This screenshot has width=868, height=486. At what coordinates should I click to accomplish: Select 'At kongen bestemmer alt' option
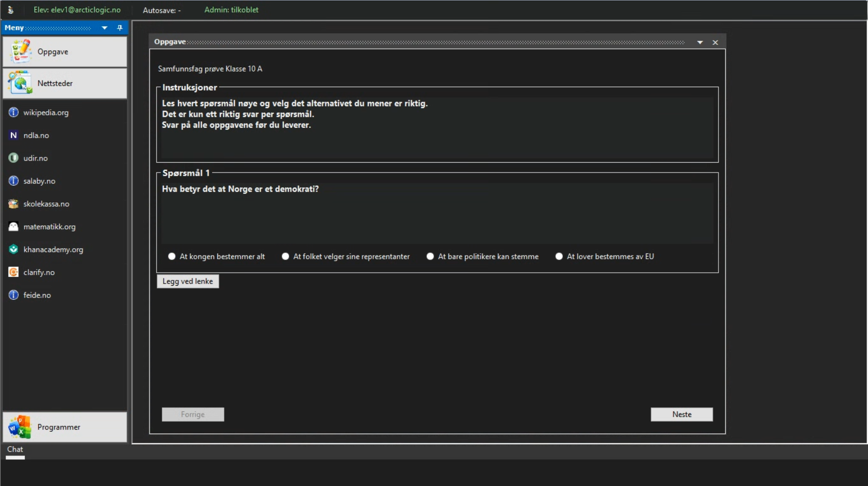(172, 256)
